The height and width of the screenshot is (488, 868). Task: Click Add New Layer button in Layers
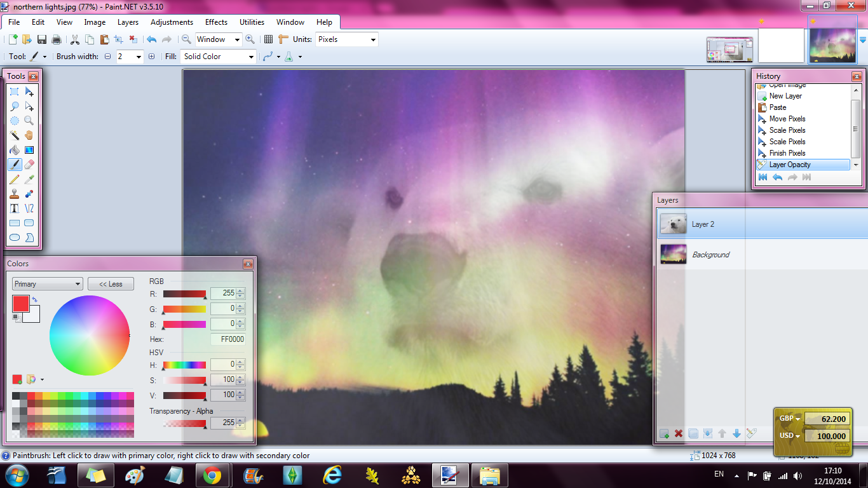(664, 433)
